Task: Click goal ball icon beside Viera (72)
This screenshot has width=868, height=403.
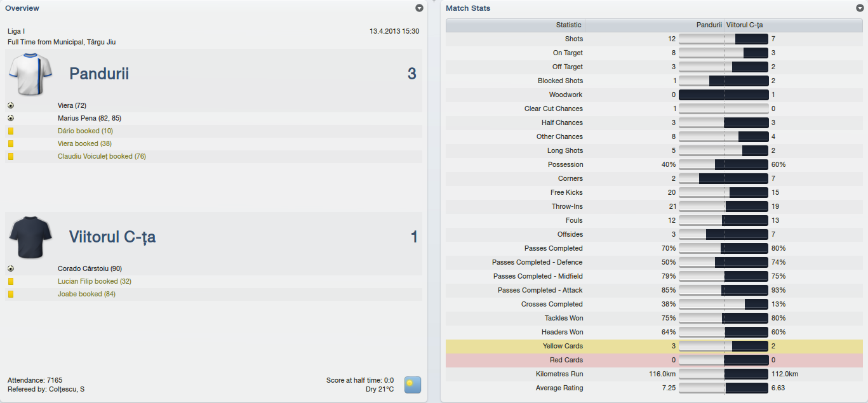Action: (x=11, y=105)
